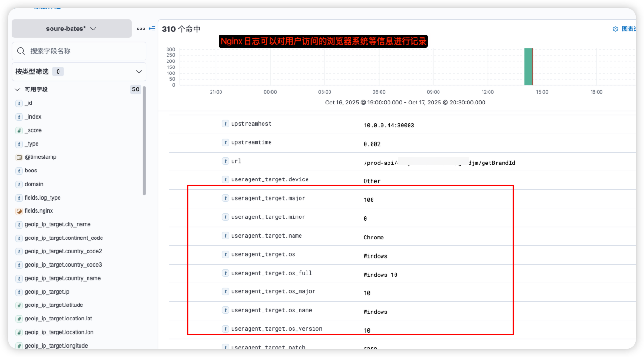Click the sidebar field list scrollbar
This screenshot has width=644, height=357.
[x=144, y=141]
